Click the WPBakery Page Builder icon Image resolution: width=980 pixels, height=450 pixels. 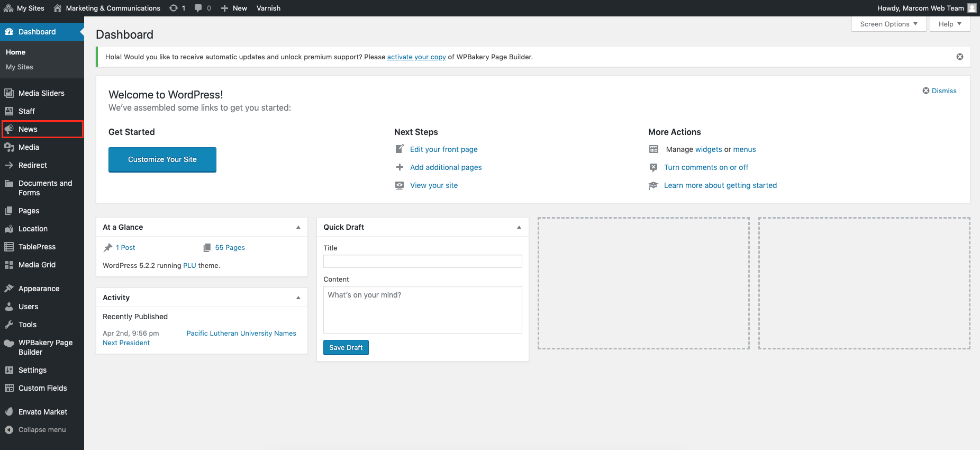[9, 343]
